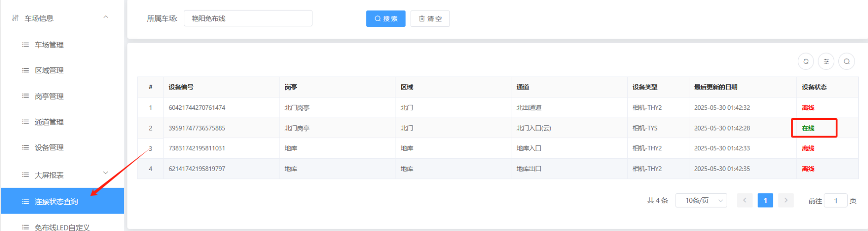Viewport: 868px width, 231px height.
Task: Go to previous page arrow
Action: click(745, 201)
